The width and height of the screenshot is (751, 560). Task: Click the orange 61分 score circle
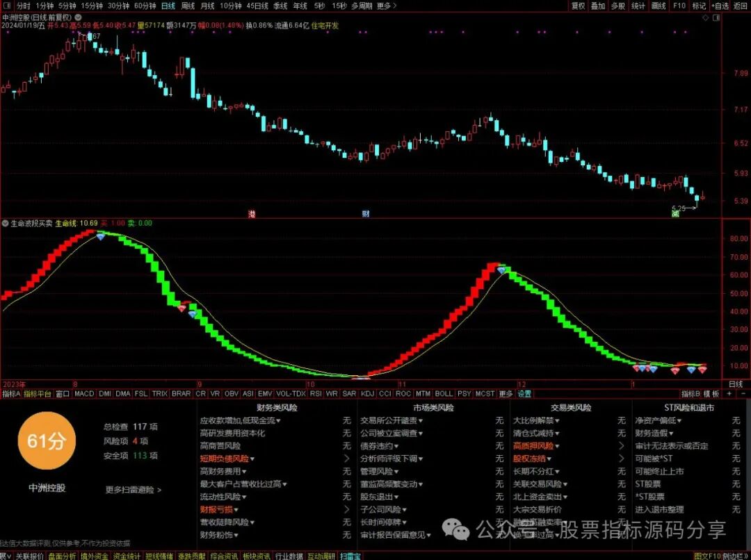(46, 440)
